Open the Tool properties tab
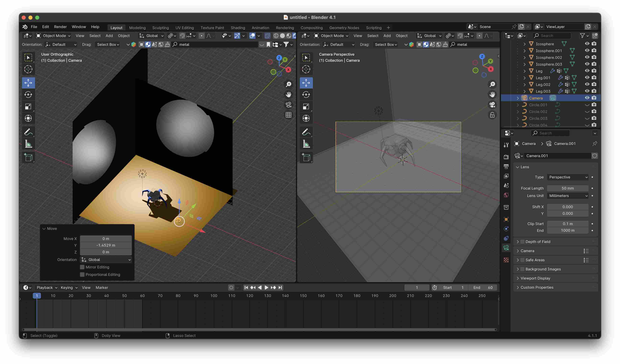This screenshot has height=364, width=620. [x=506, y=145]
